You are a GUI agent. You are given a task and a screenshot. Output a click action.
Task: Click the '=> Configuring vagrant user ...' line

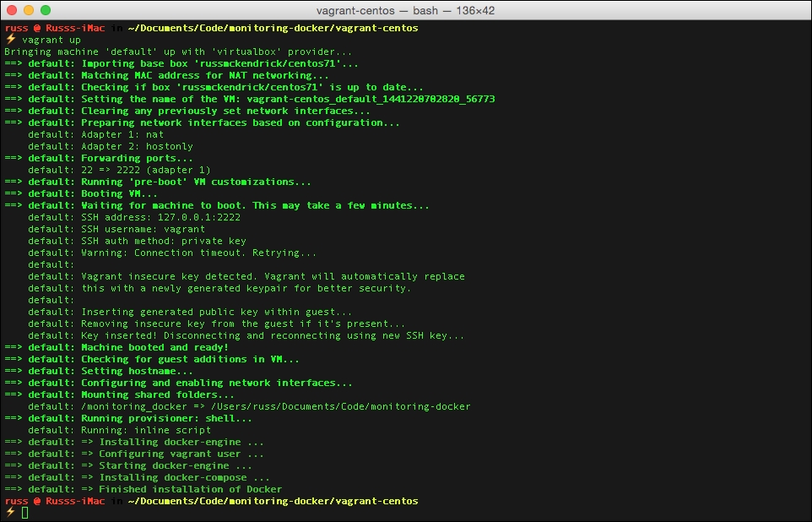click(134, 454)
